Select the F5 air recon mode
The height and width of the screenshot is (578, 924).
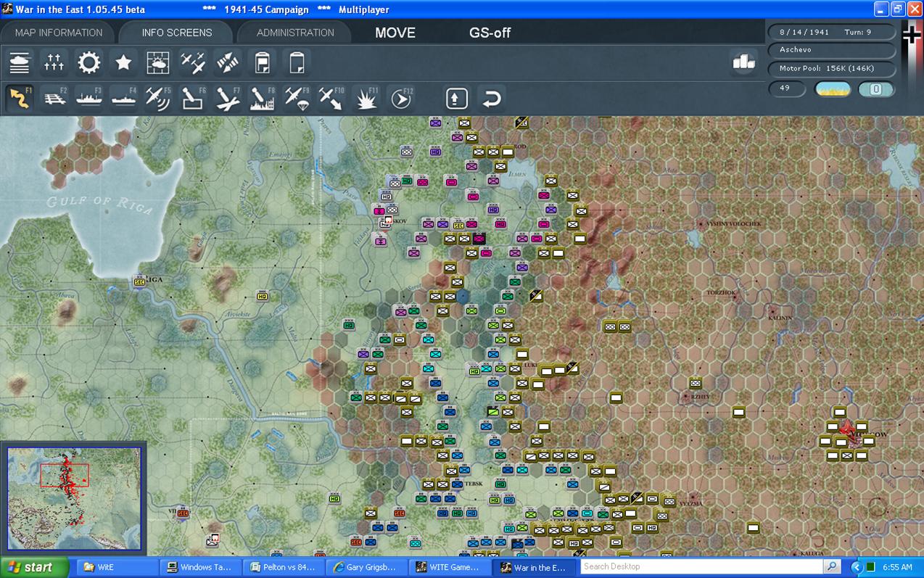[158, 98]
